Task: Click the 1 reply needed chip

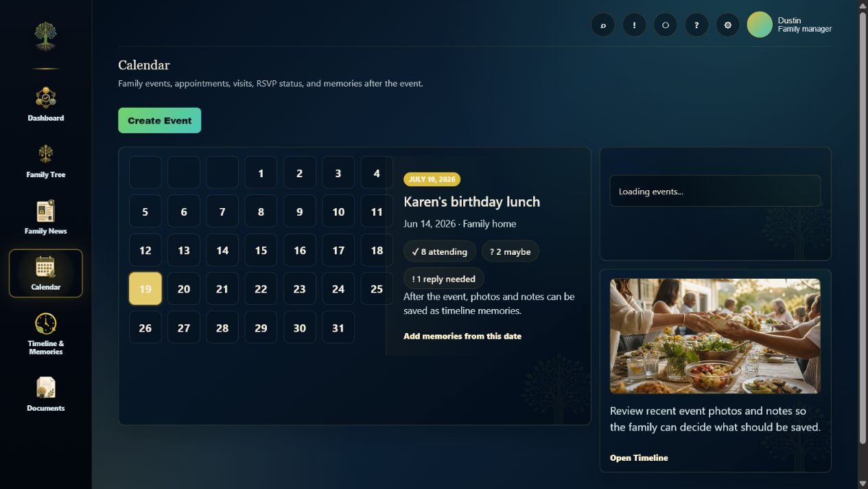Action: (444, 279)
